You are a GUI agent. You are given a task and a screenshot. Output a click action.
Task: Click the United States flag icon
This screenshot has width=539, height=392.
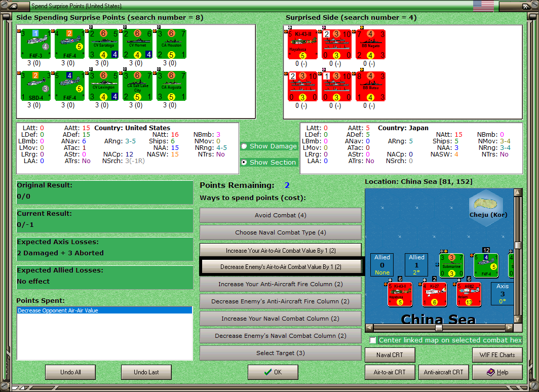coord(483,6)
